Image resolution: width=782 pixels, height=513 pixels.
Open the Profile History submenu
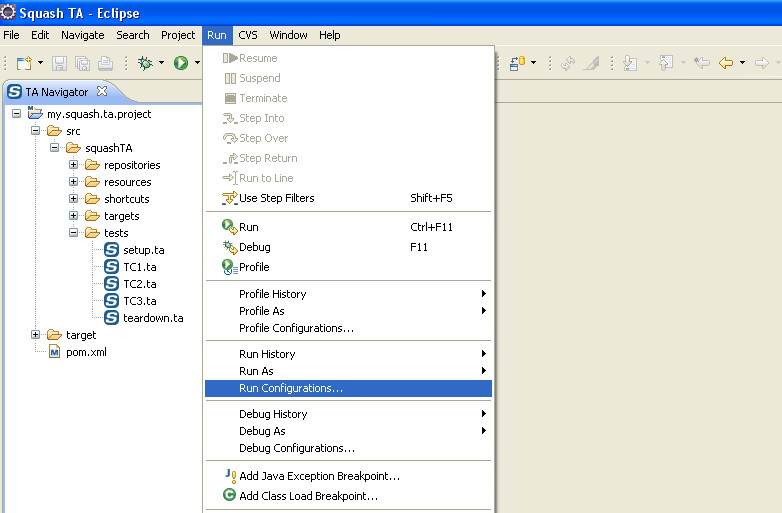tap(348, 294)
